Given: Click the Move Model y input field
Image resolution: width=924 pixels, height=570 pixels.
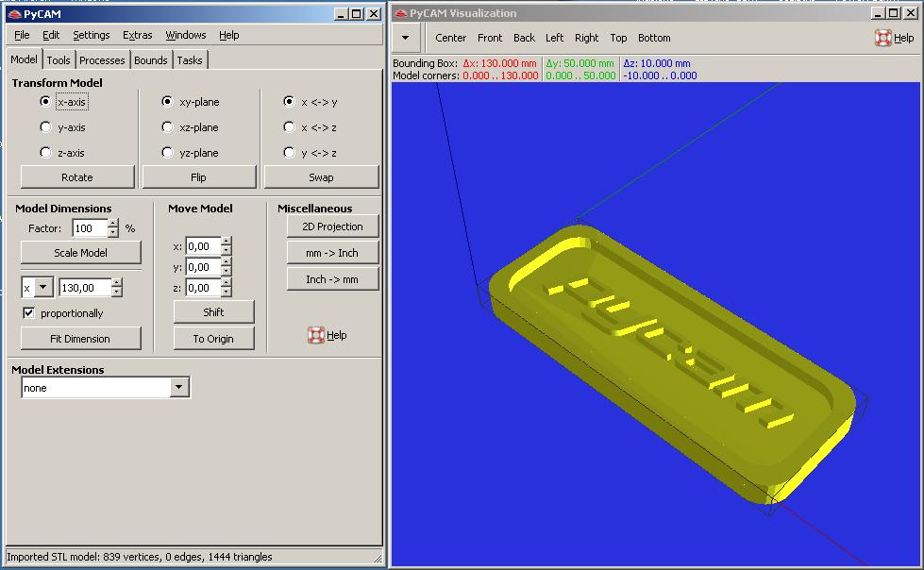Looking at the screenshot, I should [x=203, y=267].
